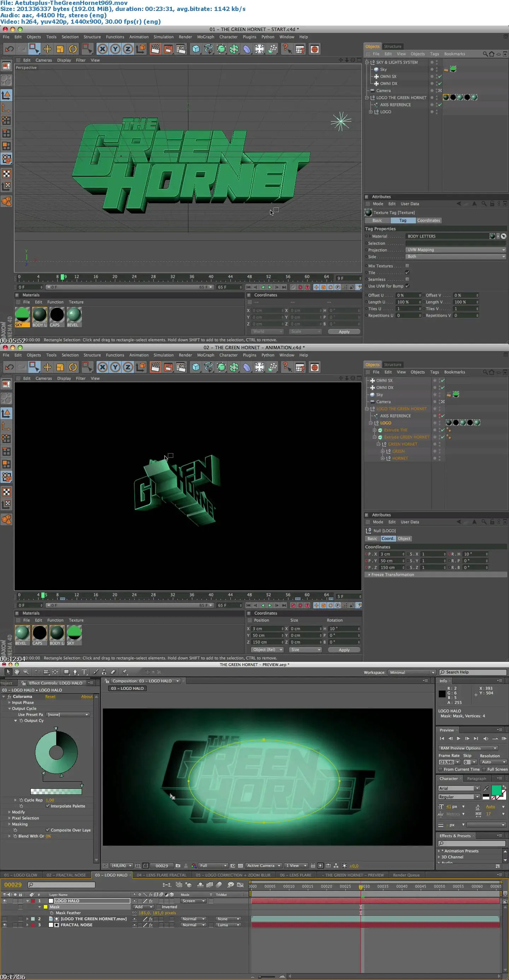This screenshot has width=509, height=980.
Task: Select Clone Stamp tool in After Effects
Action: click(x=104, y=672)
